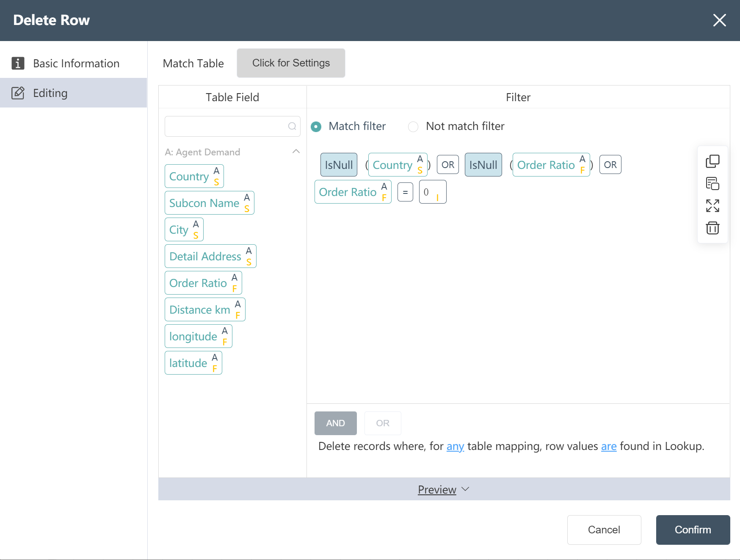Image resolution: width=740 pixels, height=560 pixels.
Task: Click the OR operator after the Country chip
Action: click(x=448, y=165)
